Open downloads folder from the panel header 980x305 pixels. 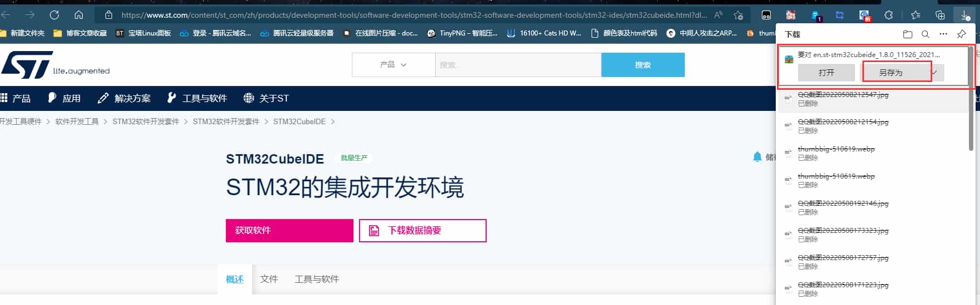[907, 34]
